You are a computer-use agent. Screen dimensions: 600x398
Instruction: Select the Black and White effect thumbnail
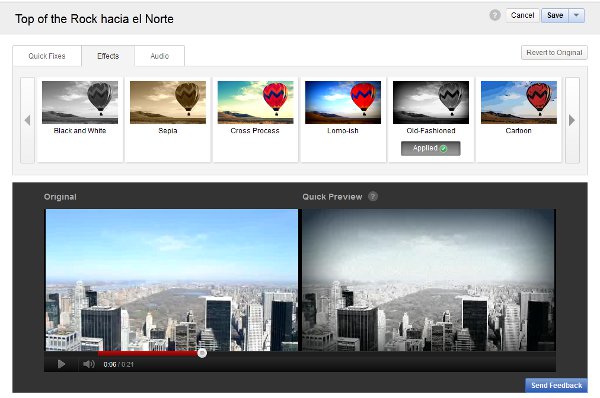pyautogui.click(x=80, y=102)
